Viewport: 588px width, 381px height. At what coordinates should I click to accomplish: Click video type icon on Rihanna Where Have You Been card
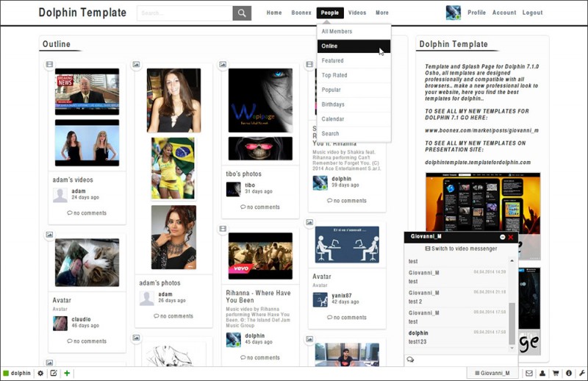point(223,228)
